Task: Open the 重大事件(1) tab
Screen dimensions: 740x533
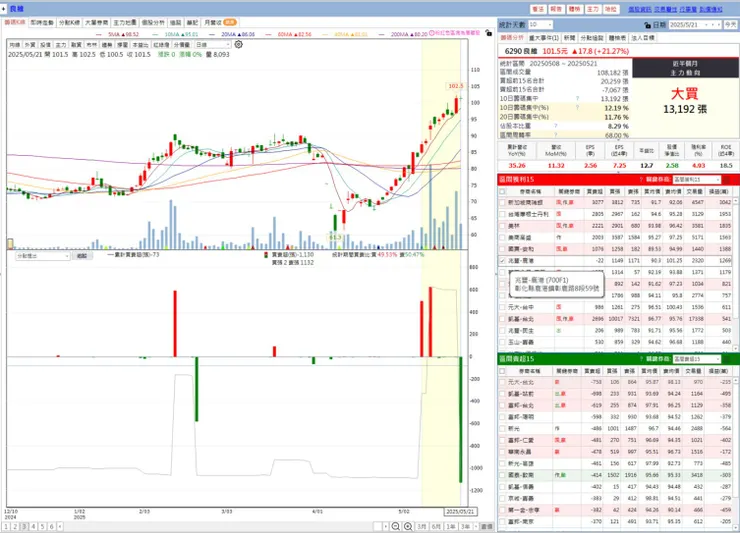Action: pos(544,38)
